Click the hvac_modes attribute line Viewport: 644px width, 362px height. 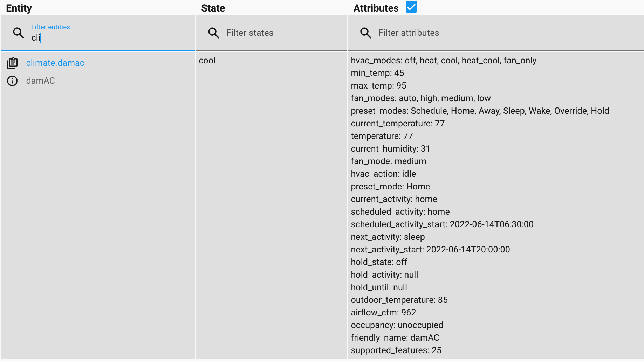pos(443,61)
